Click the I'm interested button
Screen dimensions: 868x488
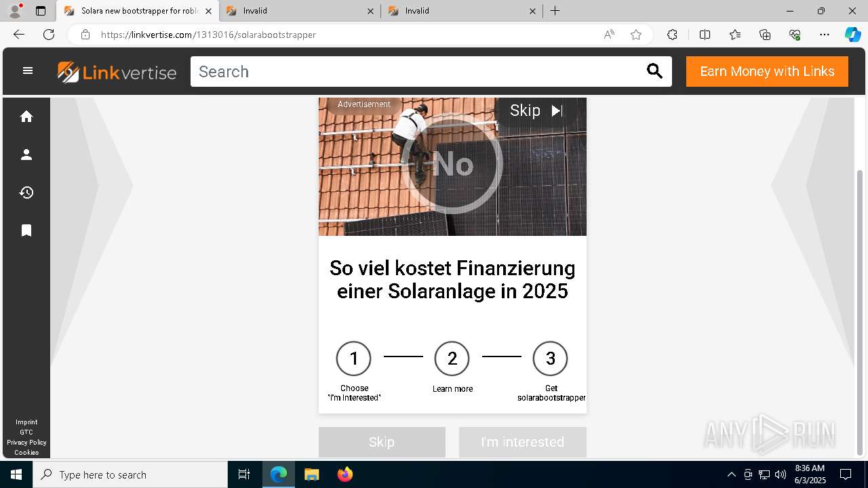coord(522,442)
